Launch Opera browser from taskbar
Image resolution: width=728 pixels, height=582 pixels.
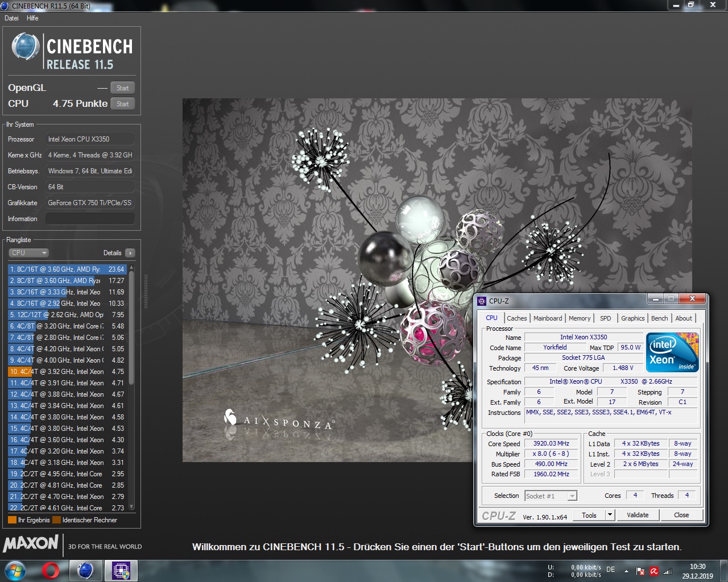pos(51,571)
